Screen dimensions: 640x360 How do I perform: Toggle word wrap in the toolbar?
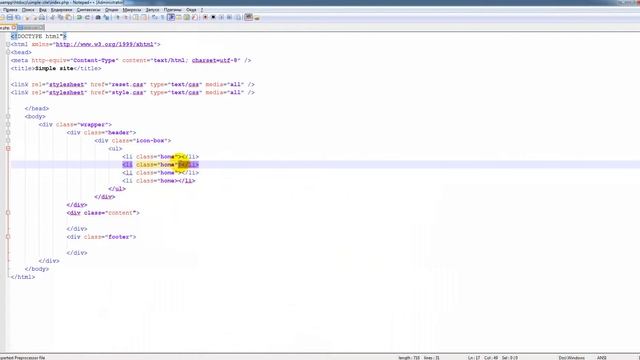(x=155, y=18)
